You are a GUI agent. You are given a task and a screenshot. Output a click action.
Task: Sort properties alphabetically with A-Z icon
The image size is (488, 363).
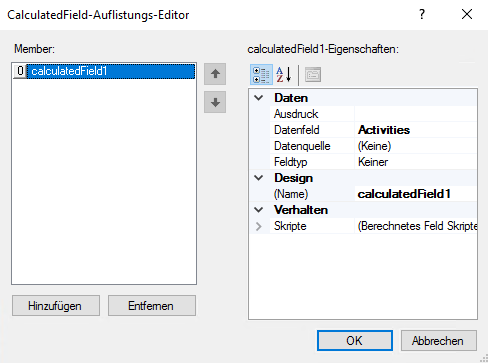(284, 74)
